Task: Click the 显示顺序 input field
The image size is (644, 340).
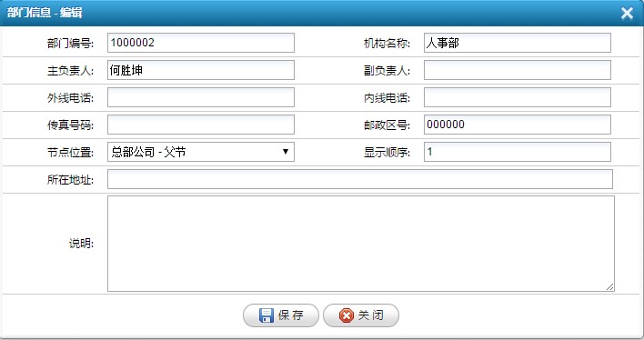Action: point(518,152)
